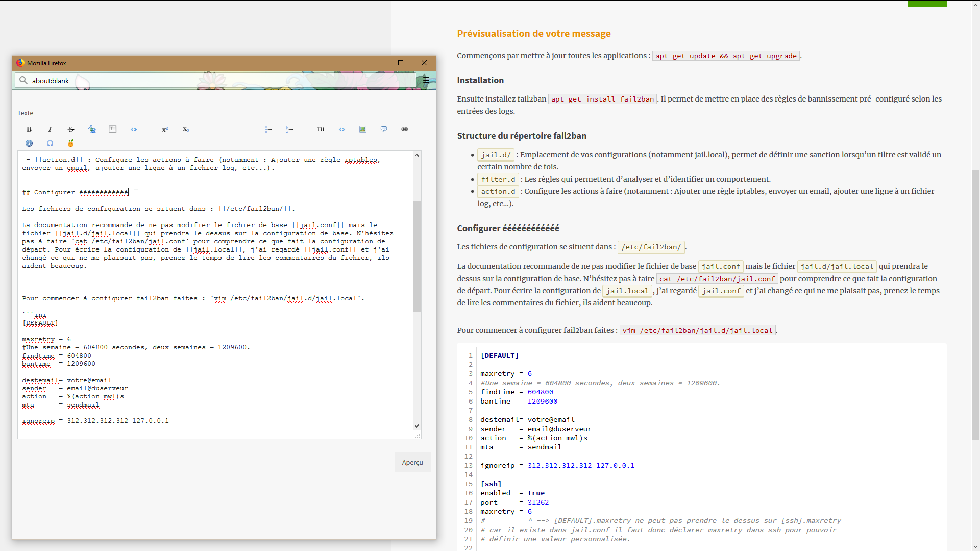Click the 'Texte' label above the editor
980x551 pixels.
tap(25, 113)
